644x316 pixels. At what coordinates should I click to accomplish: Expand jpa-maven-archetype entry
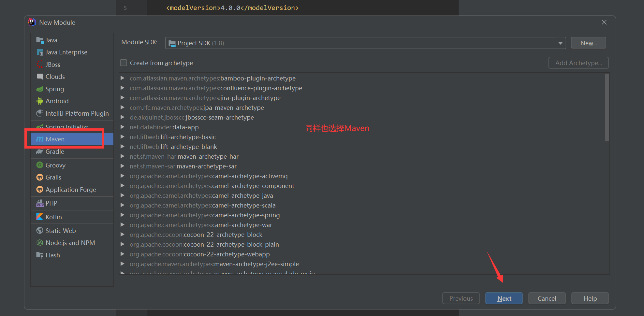click(x=123, y=108)
